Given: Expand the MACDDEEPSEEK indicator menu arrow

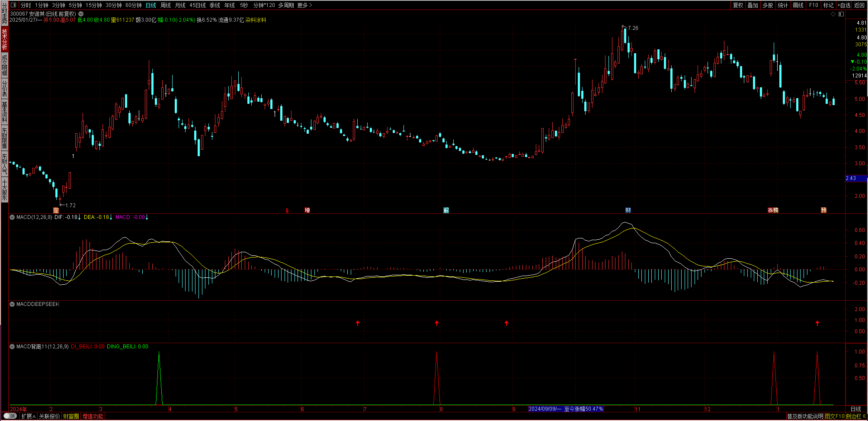Looking at the screenshot, I should point(12,304).
